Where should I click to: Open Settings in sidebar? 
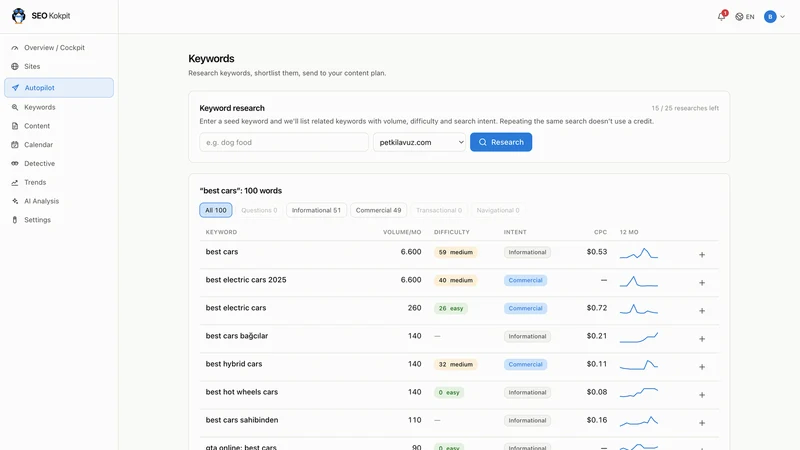[x=59, y=220]
